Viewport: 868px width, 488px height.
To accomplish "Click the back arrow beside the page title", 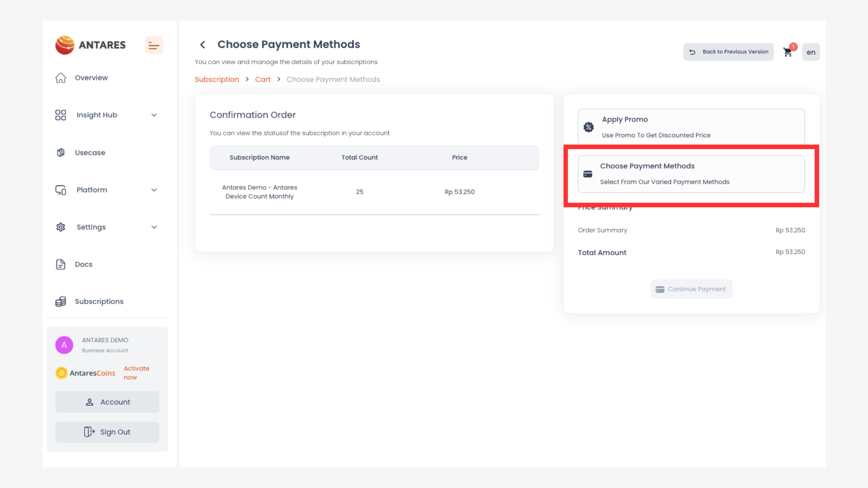I will click(x=203, y=45).
